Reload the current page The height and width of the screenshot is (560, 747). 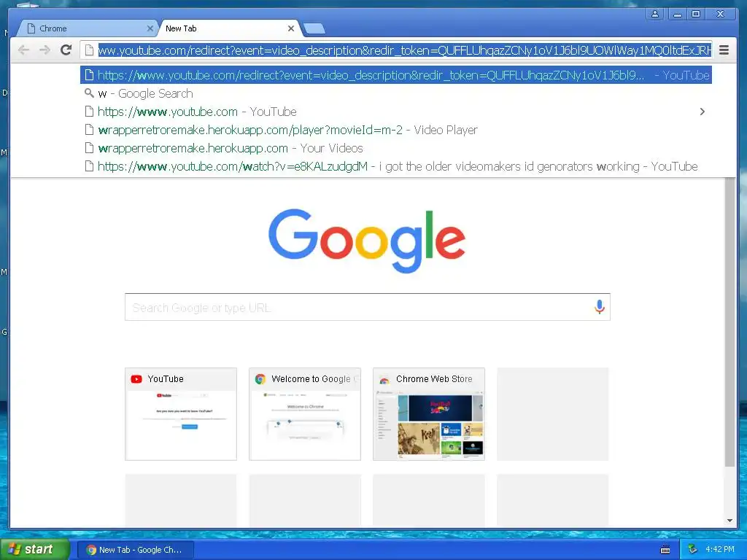[66, 50]
